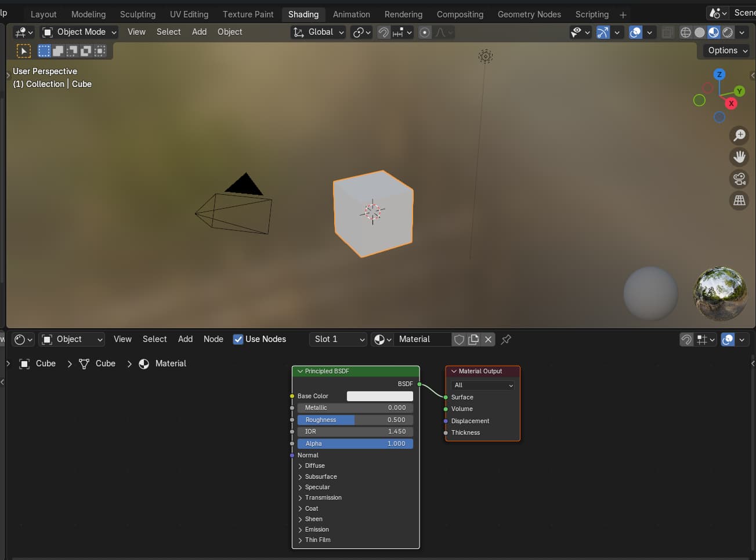Screen dimensions: 756x560
Task: Unlink material with the X icon
Action: pos(489,340)
